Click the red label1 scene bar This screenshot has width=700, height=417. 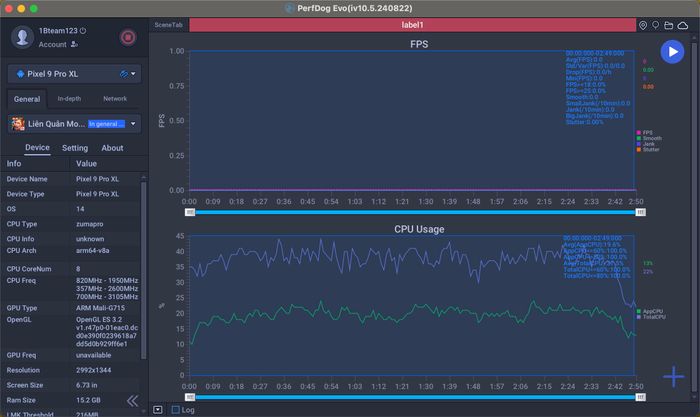412,25
